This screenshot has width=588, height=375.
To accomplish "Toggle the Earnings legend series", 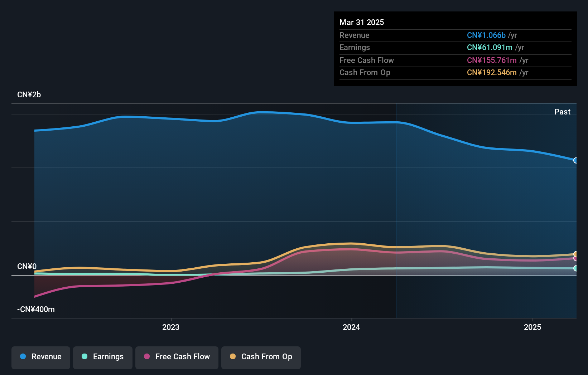I will (103, 357).
